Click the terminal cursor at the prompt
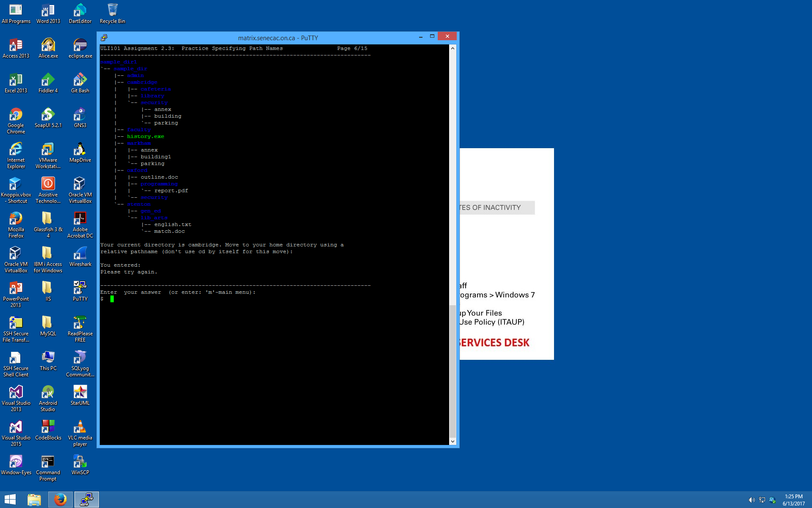This screenshot has height=508, width=812. (x=112, y=299)
